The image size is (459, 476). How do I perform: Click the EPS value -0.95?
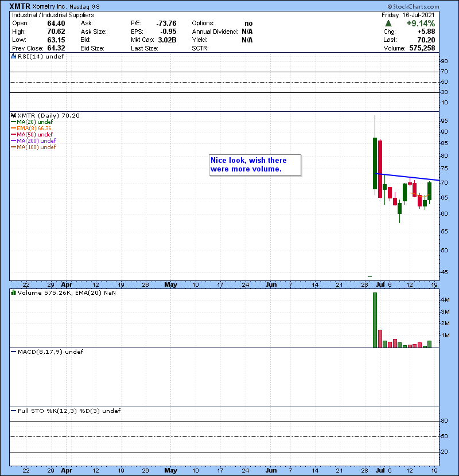pyautogui.click(x=168, y=32)
